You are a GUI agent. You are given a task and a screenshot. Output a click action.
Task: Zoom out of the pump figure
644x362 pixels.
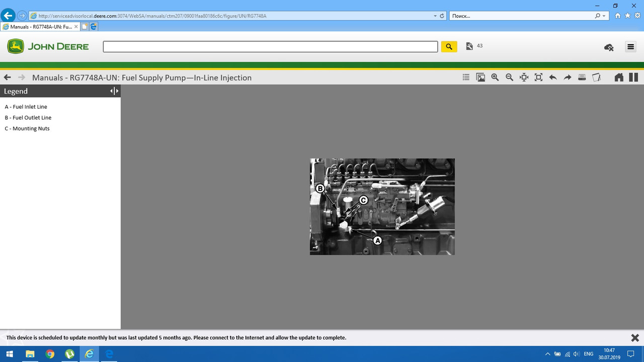pyautogui.click(x=509, y=77)
